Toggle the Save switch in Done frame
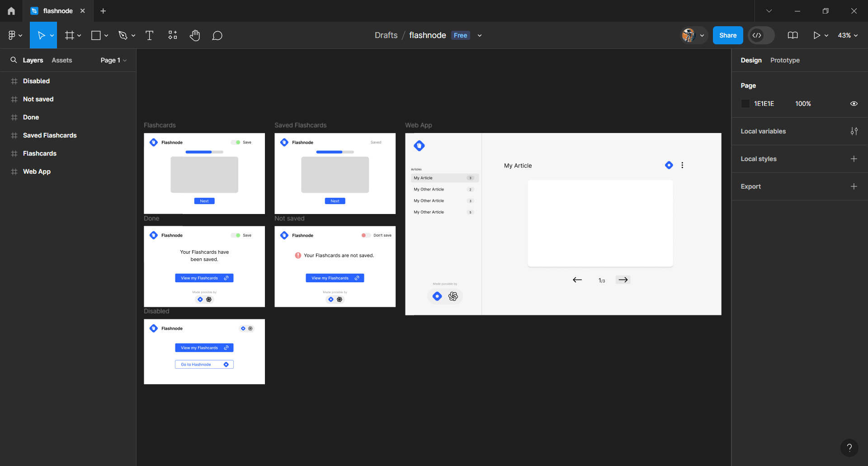The height and width of the screenshot is (466, 868). (x=236, y=235)
